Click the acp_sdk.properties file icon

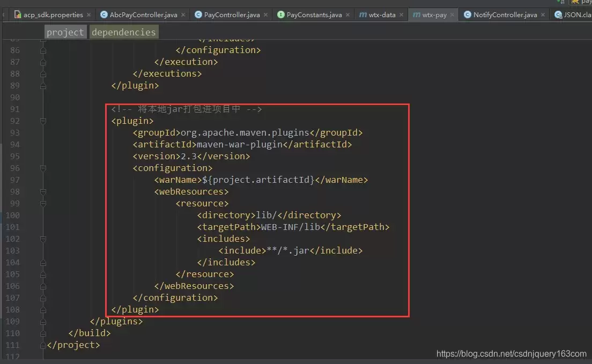(x=17, y=14)
